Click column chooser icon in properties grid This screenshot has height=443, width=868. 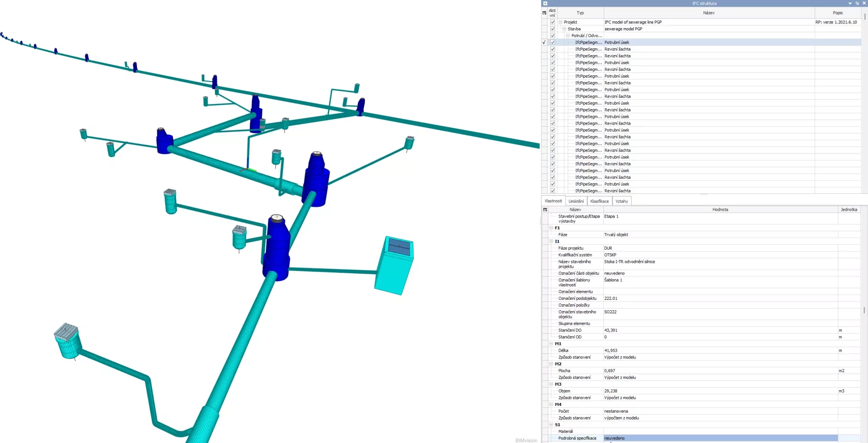pyautogui.click(x=545, y=210)
